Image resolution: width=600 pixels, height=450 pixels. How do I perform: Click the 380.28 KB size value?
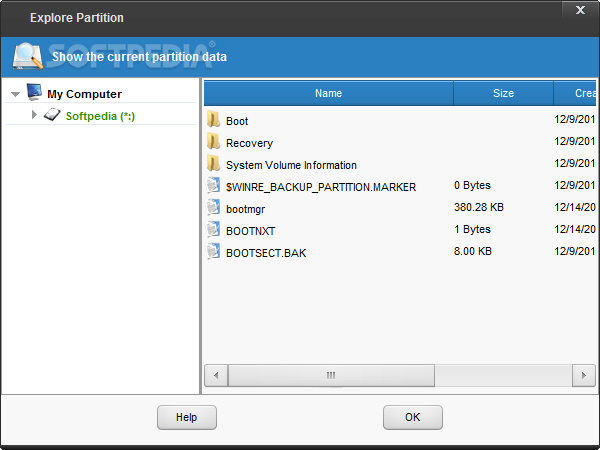(479, 207)
